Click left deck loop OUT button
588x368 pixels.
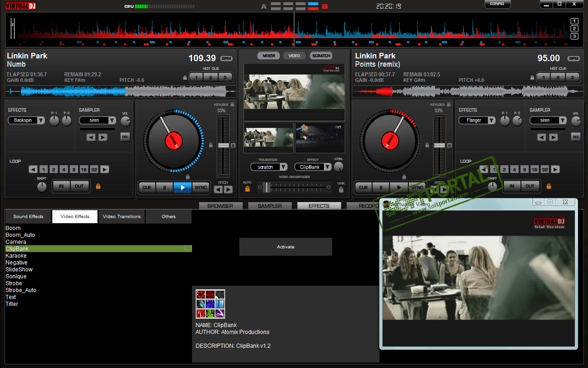point(79,186)
